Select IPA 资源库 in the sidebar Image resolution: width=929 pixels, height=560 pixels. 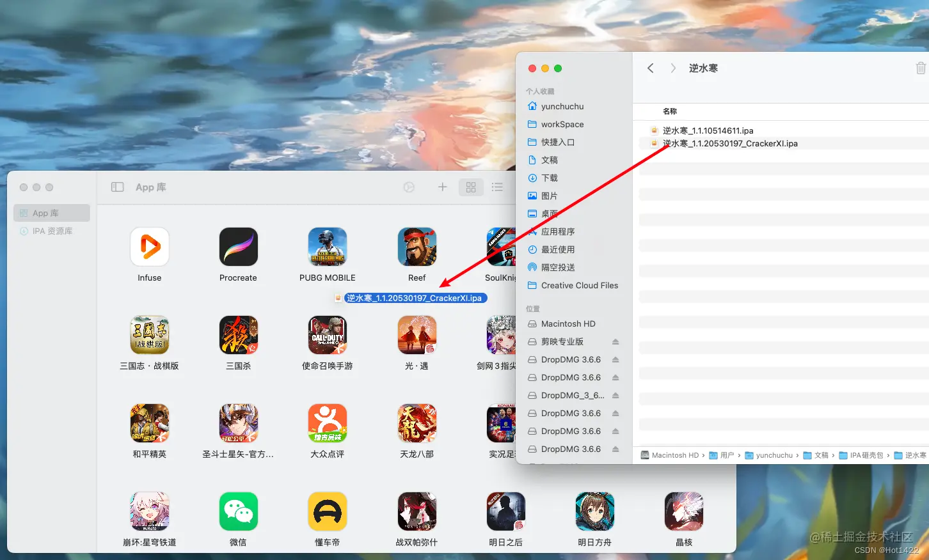pyautogui.click(x=52, y=231)
